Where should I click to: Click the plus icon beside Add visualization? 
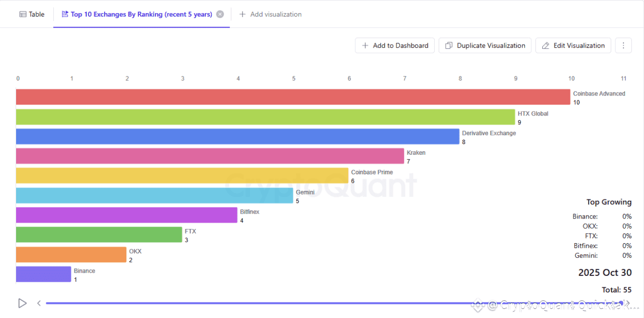tap(243, 14)
